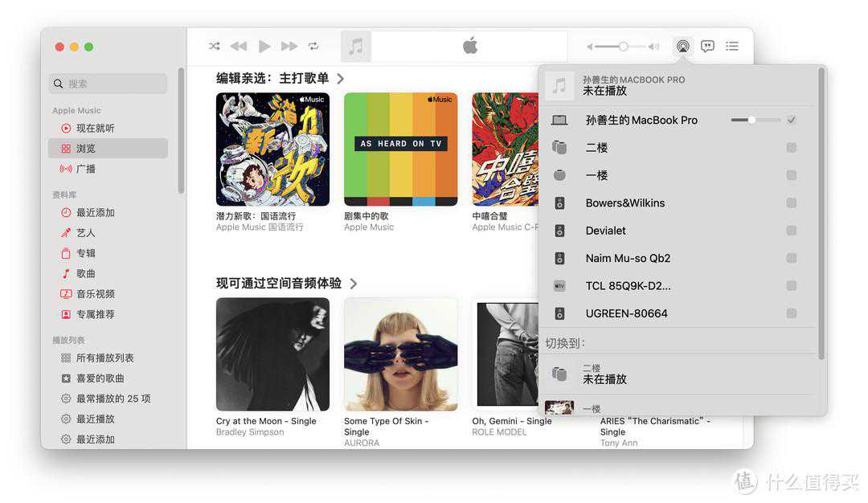
Task: Adjust the MacBook Pro volume slider
Action: pyautogui.click(x=751, y=120)
